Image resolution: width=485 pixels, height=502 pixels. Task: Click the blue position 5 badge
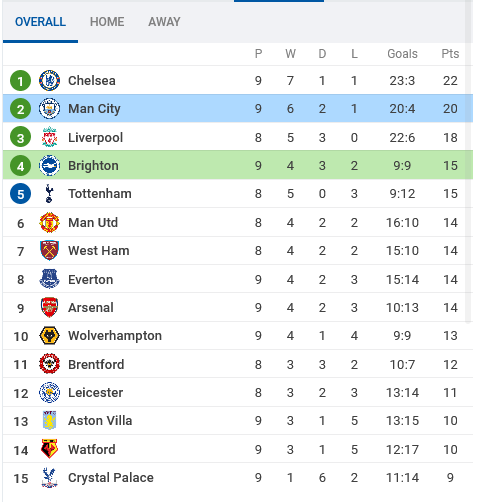point(20,194)
